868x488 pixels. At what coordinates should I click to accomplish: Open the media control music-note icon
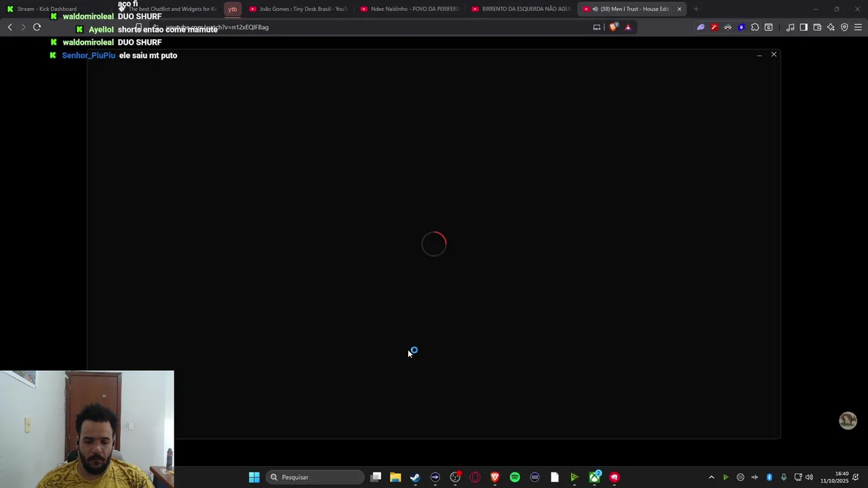(x=790, y=27)
